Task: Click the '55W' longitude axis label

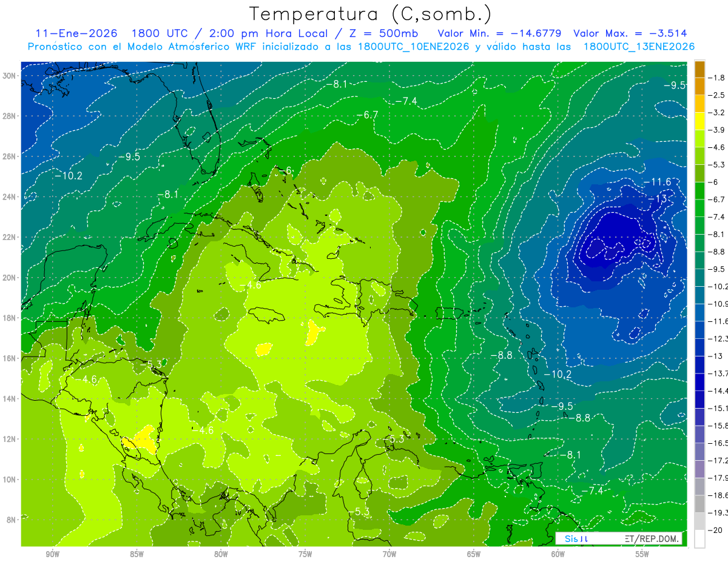Action: pos(642,554)
